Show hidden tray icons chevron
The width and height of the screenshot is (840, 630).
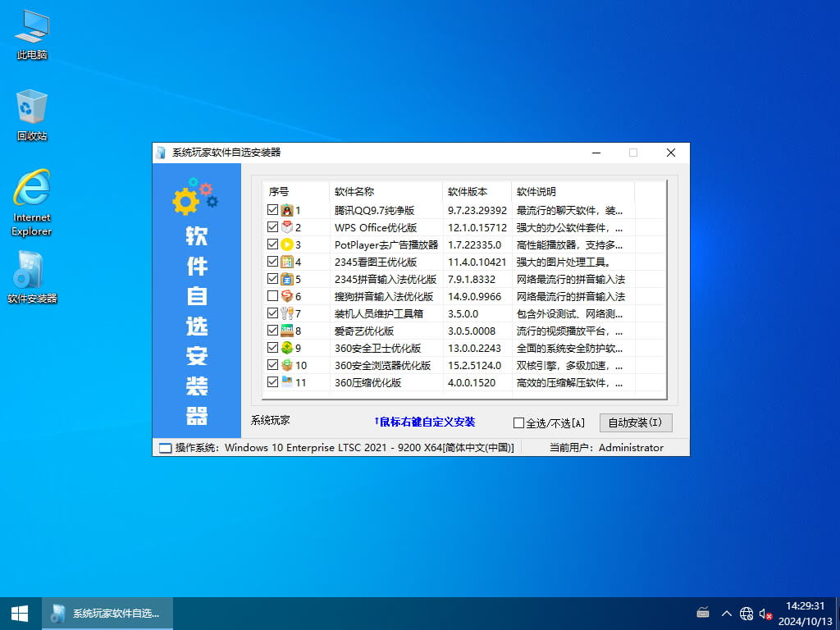tap(727, 614)
